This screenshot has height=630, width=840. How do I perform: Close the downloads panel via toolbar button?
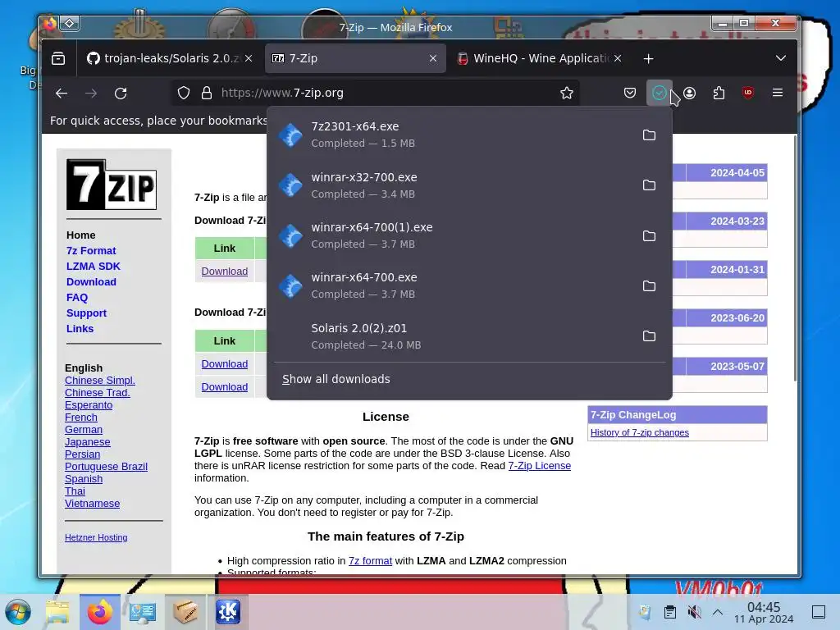(660, 94)
